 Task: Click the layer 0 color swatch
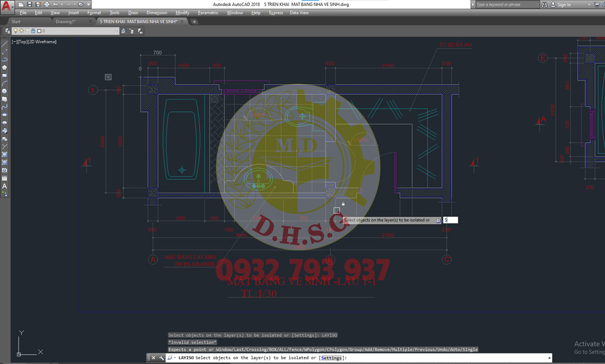[x=39, y=31]
